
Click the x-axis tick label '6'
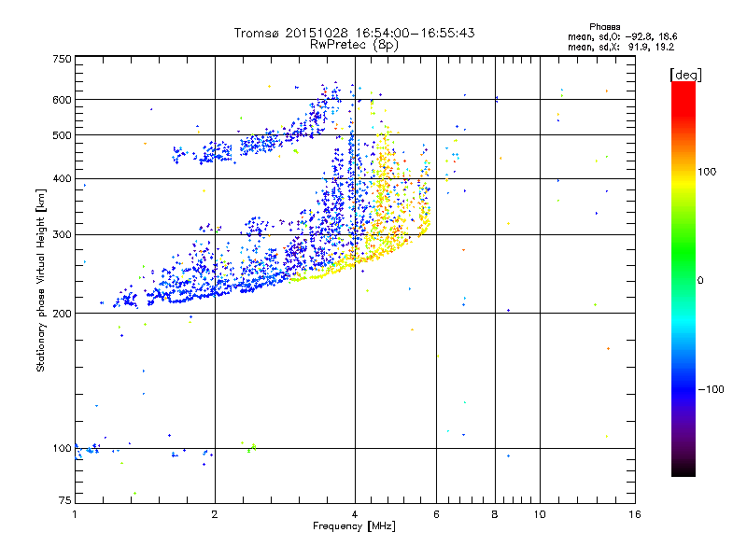tap(436, 514)
